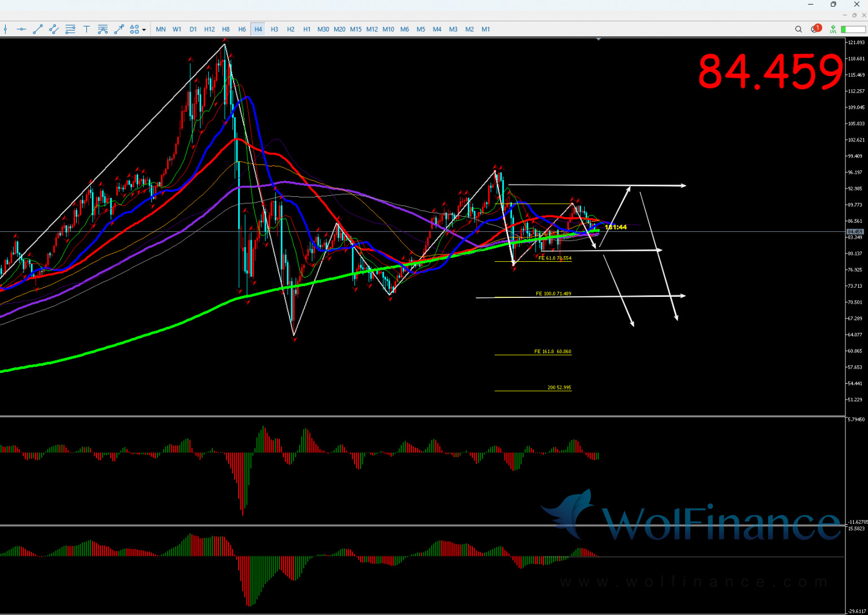Toggle the D1 timeframe button

(193, 29)
